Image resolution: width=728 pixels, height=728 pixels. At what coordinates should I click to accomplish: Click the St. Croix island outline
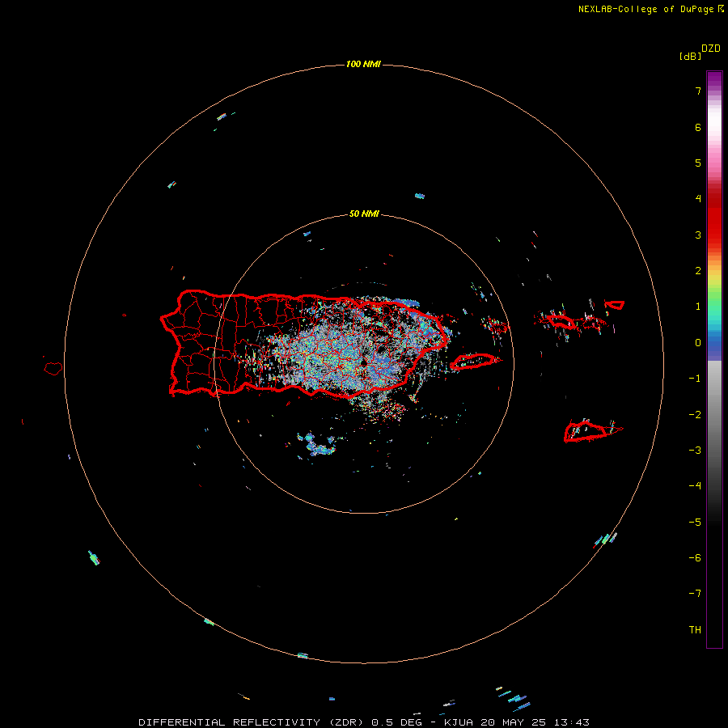click(x=593, y=430)
